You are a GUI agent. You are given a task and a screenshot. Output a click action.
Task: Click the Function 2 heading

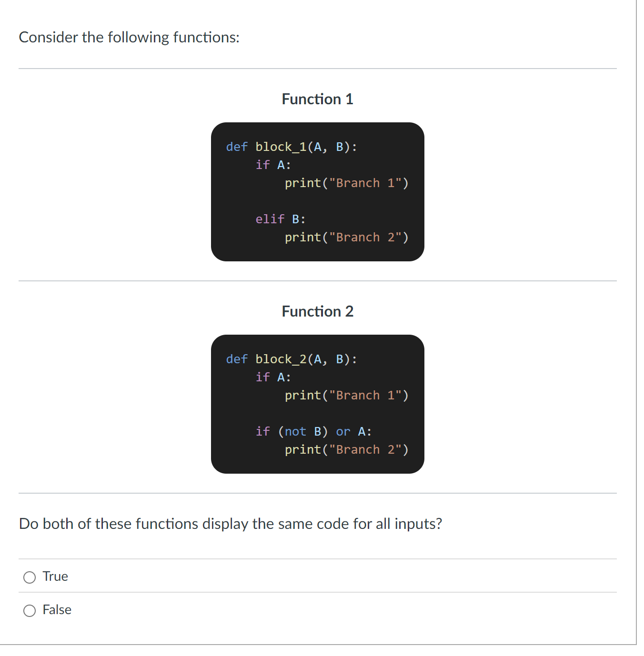317,311
